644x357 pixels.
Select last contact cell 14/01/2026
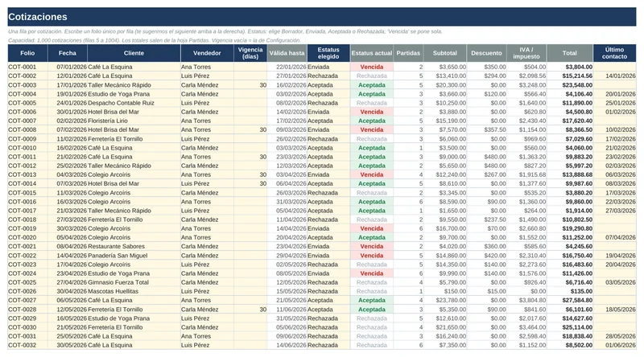point(614,76)
